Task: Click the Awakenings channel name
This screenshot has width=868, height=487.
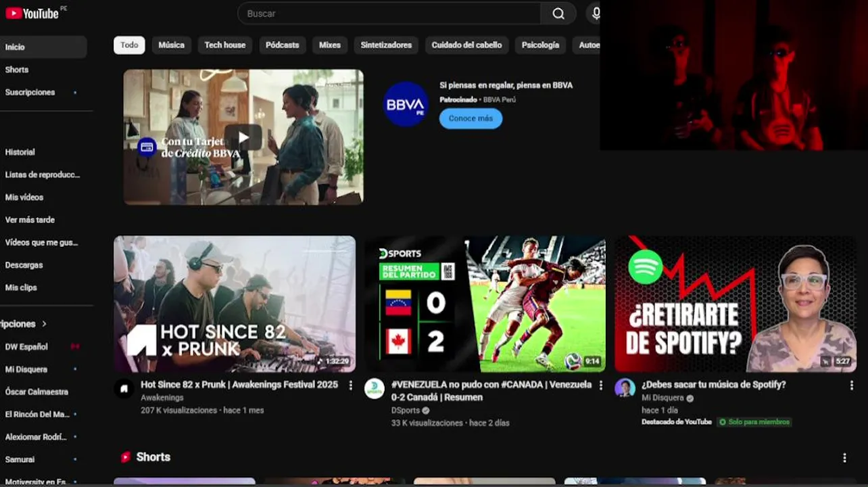Action: (162, 398)
